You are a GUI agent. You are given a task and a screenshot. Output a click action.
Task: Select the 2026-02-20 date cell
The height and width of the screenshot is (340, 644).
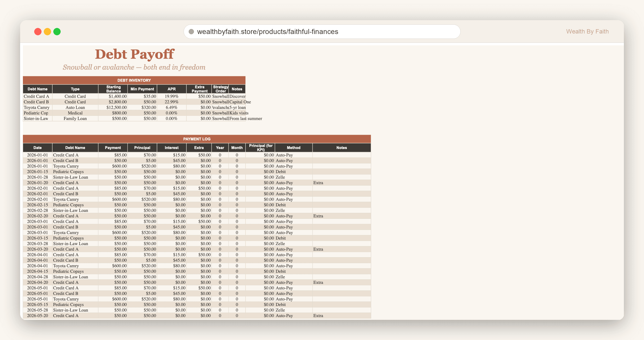[x=37, y=216]
